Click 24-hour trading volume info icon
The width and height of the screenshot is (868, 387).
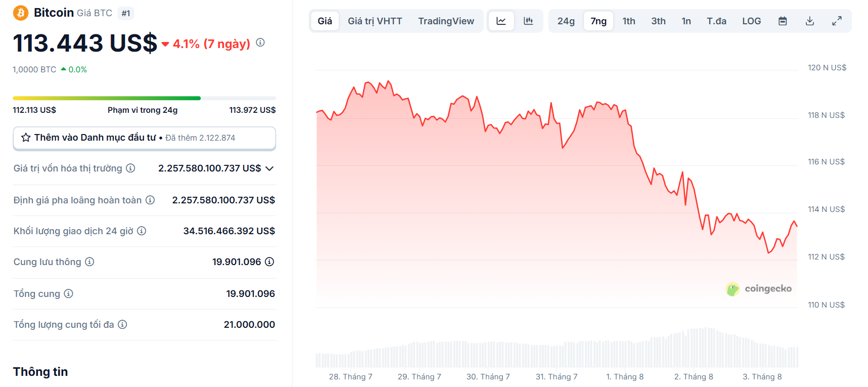(x=142, y=231)
